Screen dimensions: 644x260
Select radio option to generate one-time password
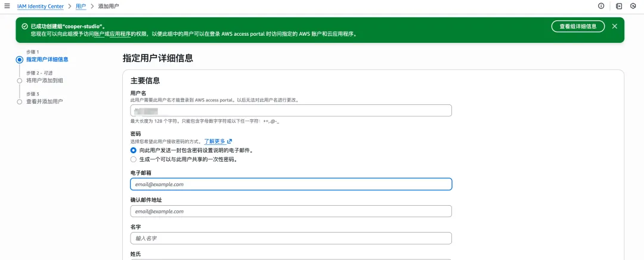tap(134, 159)
